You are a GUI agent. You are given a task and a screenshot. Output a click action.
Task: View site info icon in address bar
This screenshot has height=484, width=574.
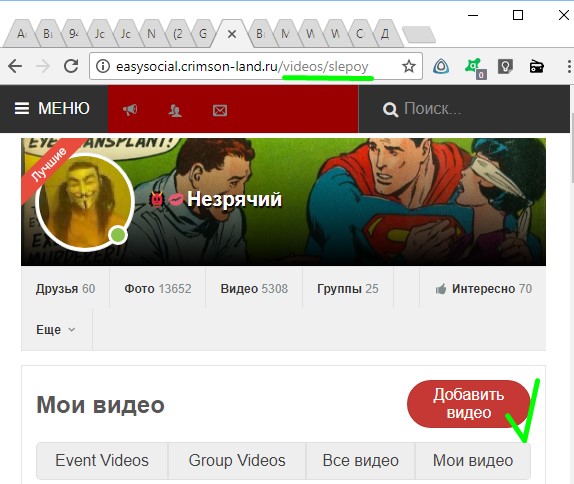(103, 66)
